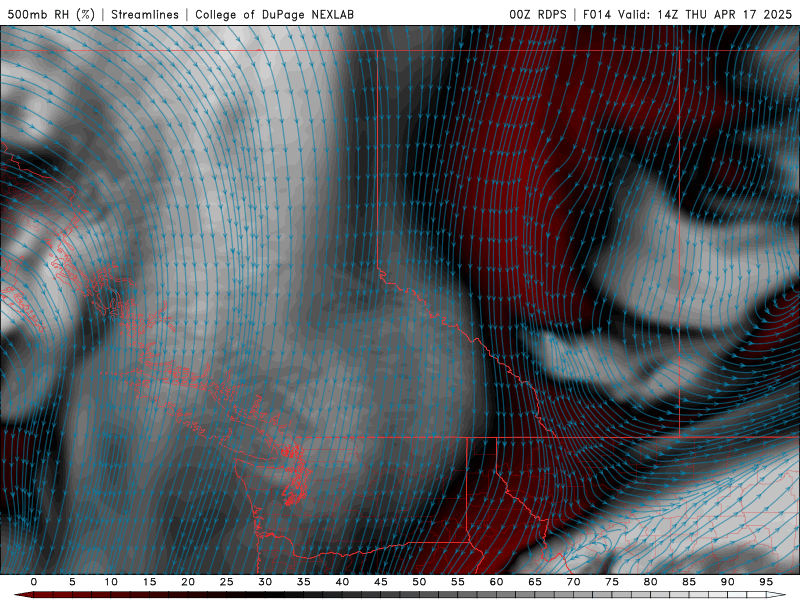Click the '500mb RH (%)' title text
Viewport: 800px width, 600px height.
pos(51,14)
